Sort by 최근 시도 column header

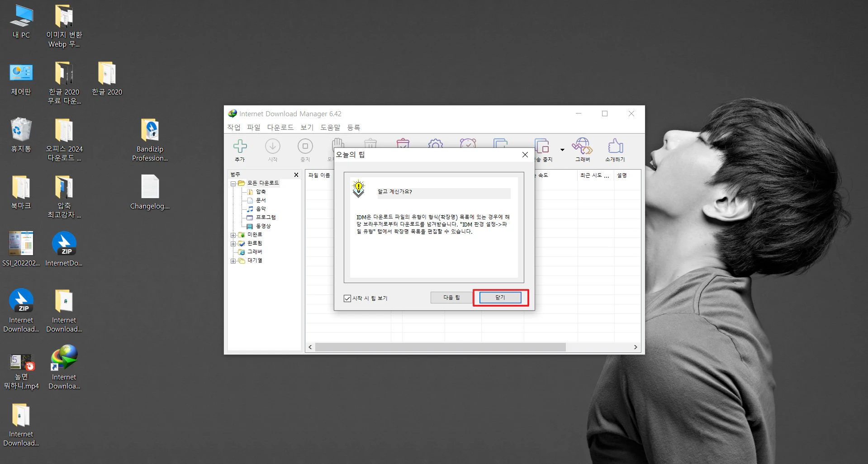click(595, 175)
